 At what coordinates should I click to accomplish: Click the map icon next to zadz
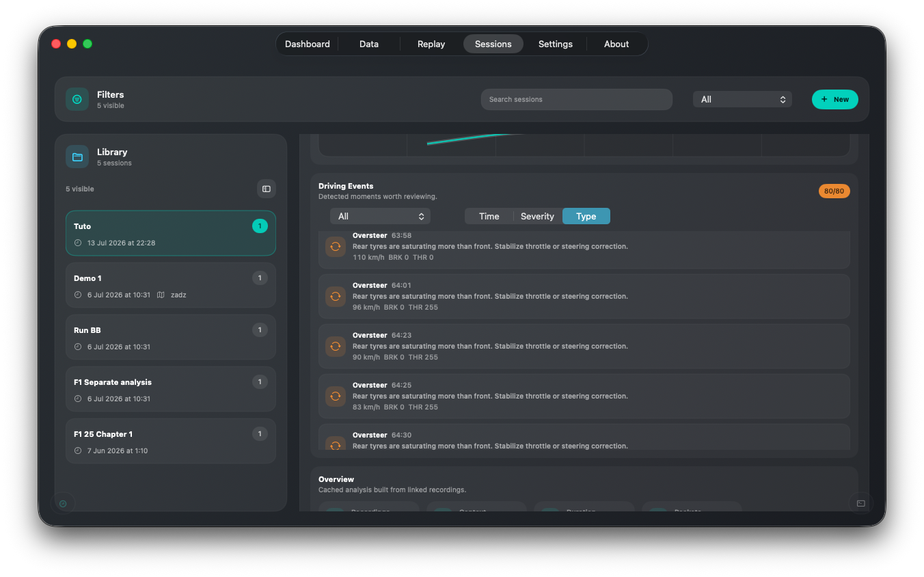pyautogui.click(x=161, y=295)
